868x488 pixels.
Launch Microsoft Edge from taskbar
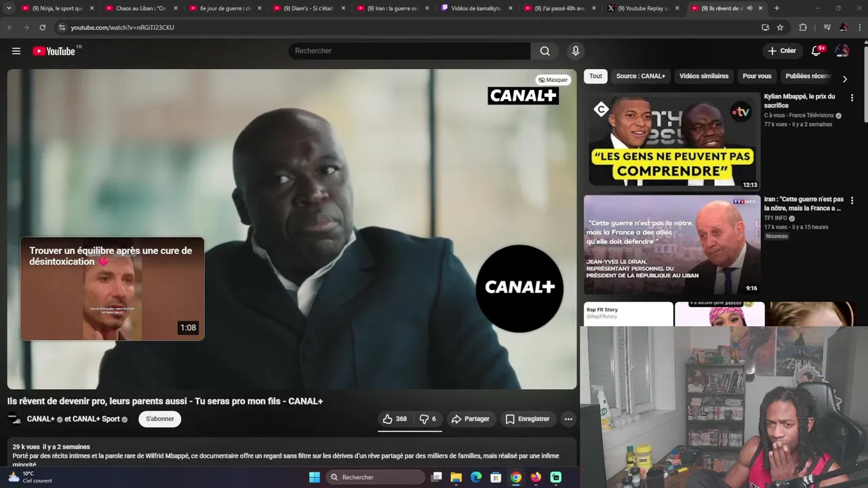476,477
